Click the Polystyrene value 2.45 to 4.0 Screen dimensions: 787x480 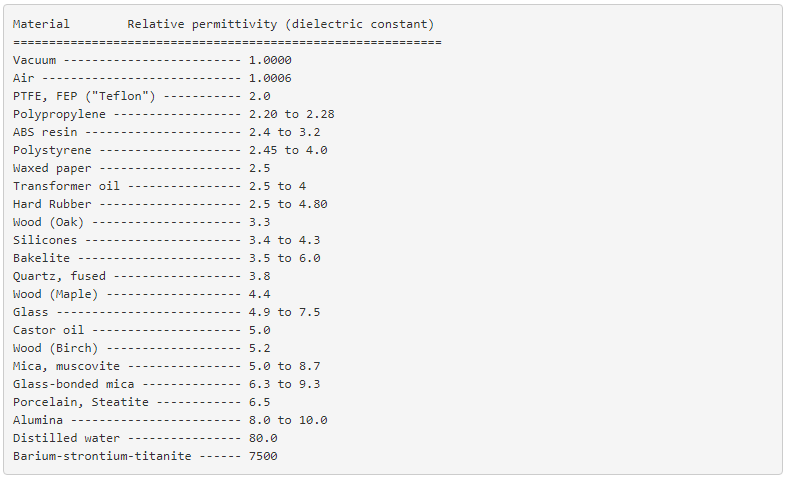click(x=288, y=150)
